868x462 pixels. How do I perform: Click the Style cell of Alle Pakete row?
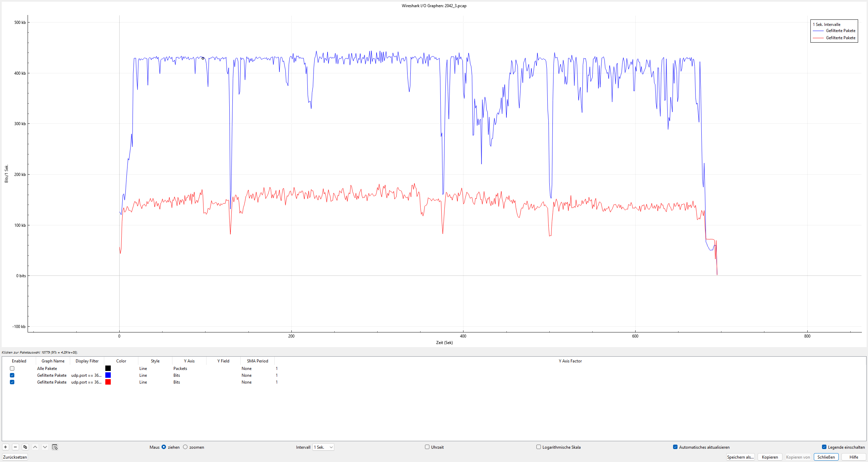click(143, 369)
